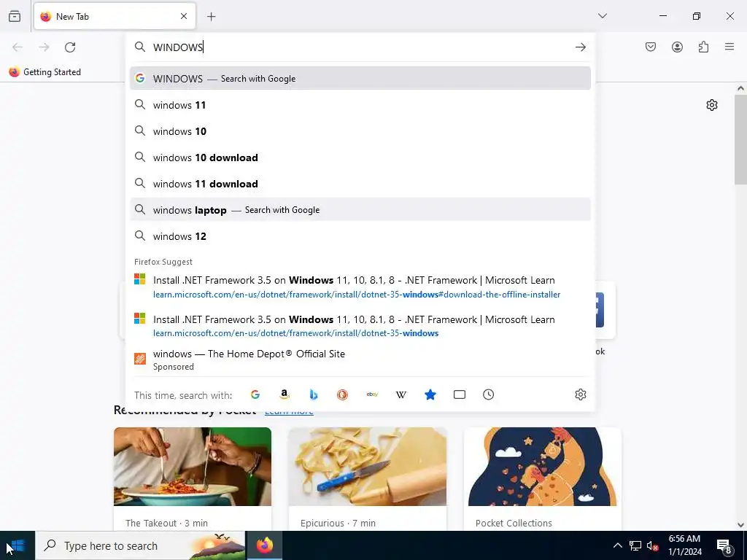The image size is (747, 560).
Task: Click the muted volume tray icon
Action: pos(652,546)
